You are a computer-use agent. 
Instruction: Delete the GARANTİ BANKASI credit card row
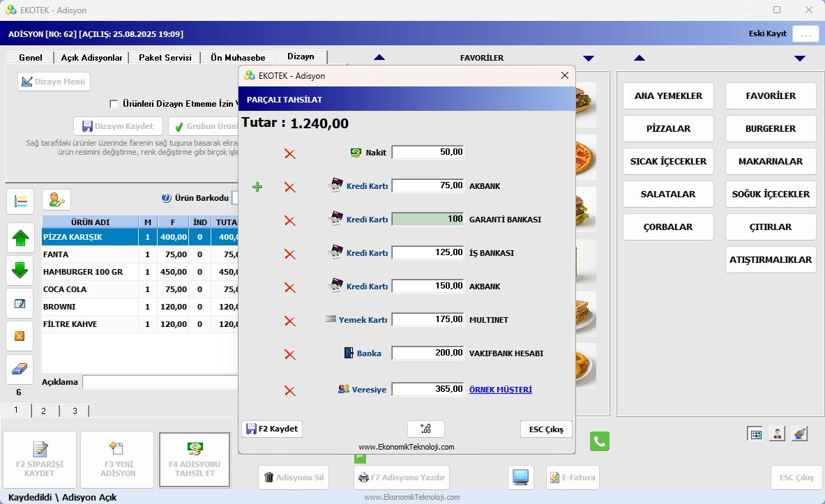point(289,220)
